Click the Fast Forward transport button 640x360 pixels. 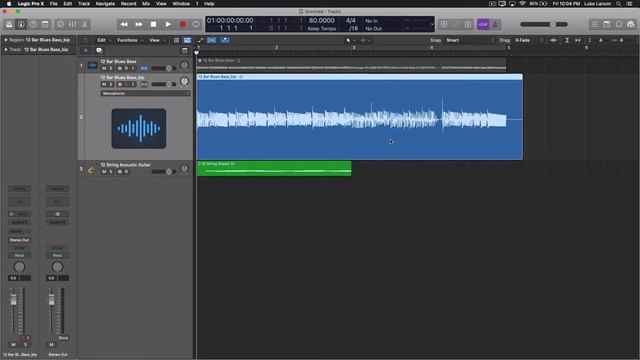139,24
